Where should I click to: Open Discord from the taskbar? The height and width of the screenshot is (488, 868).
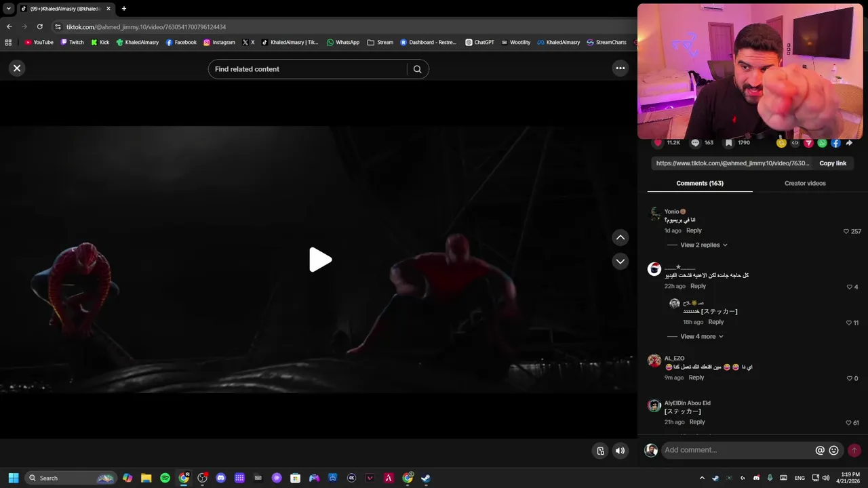click(x=220, y=478)
